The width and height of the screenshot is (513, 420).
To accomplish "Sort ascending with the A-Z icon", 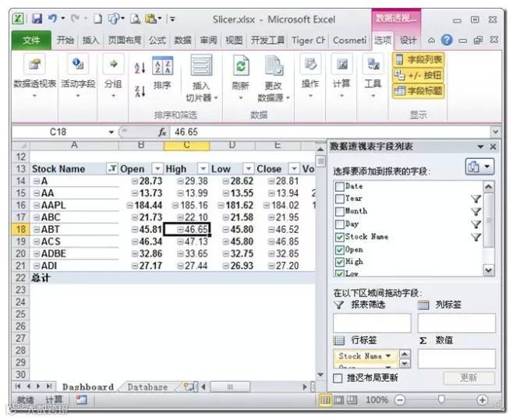I will [x=140, y=68].
